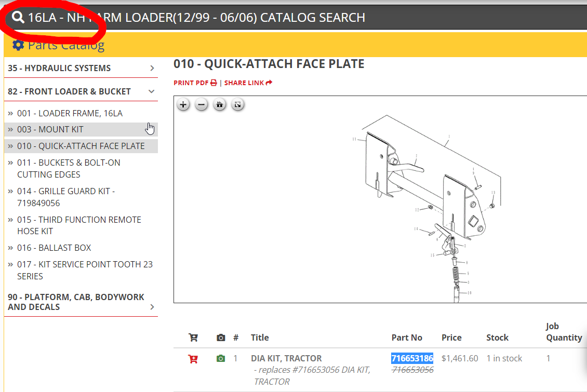Expand 90 - PLATFORM, CAB, BODYWORK AND DECALS
Screen dimensions: 587x392
coord(81,302)
